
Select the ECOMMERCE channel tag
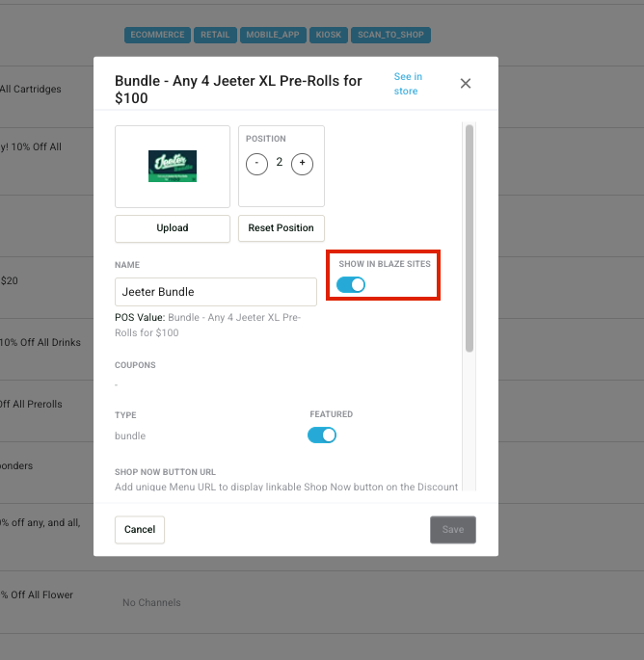157,36
